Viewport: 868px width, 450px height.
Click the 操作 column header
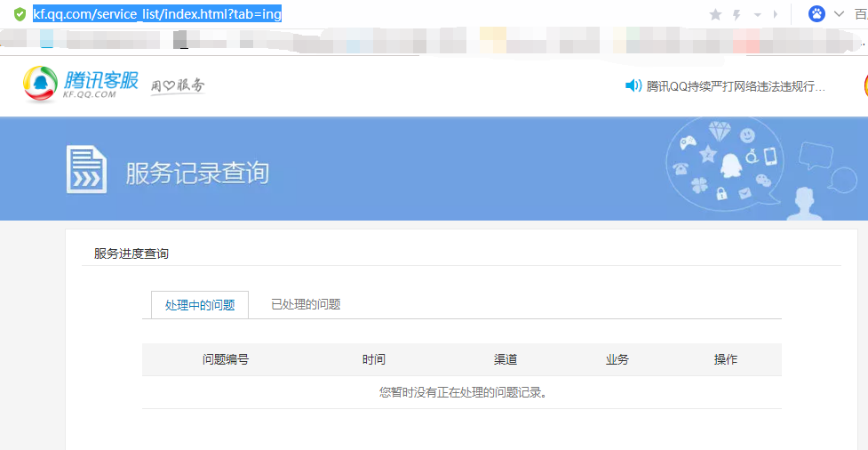click(x=725, y=359)
